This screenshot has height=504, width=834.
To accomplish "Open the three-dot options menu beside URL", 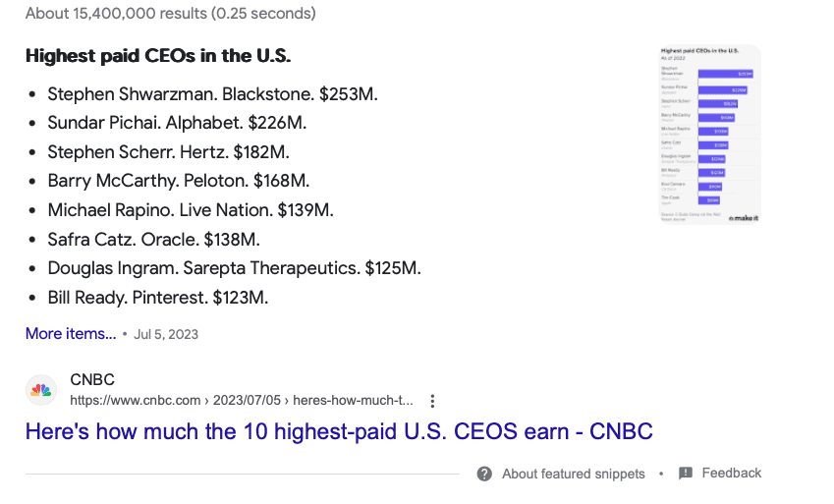I will click(x=432, y=401).
